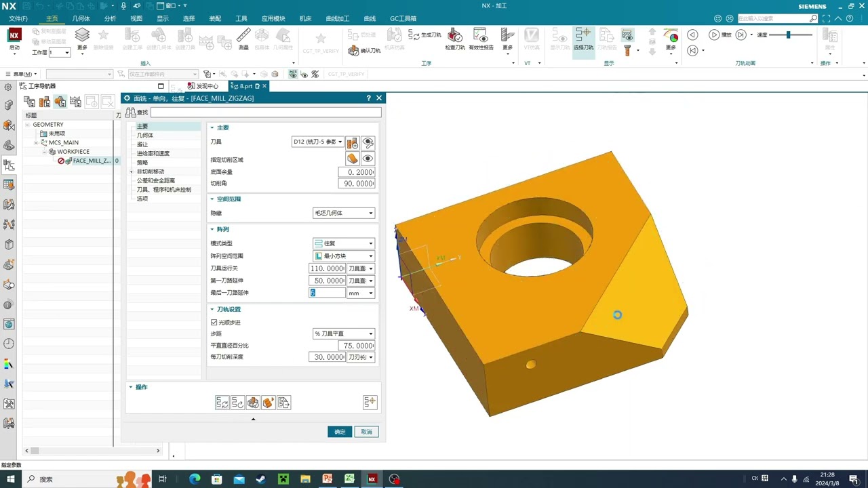The height and width of the screenshot is (488, 868).
Task: Open the 检查刀轨 check toolpath tool
Action: 455,35
